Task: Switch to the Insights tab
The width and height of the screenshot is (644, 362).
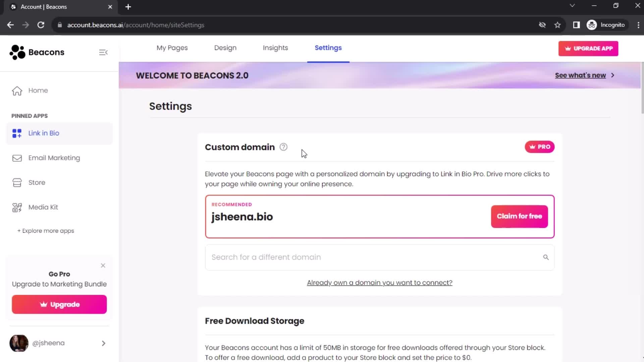Action: tap(275, 48)
